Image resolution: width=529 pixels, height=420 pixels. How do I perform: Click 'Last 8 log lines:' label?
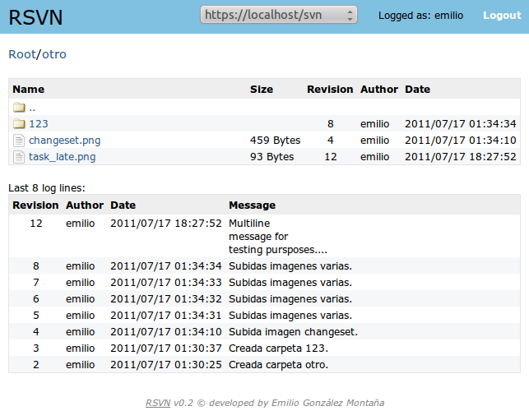[47, 187]
